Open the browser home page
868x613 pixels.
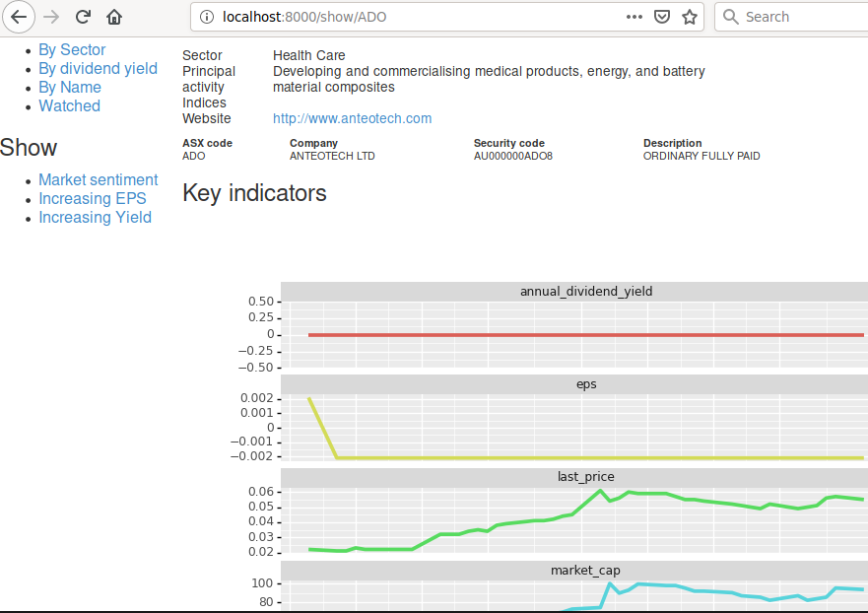[114, 17]
